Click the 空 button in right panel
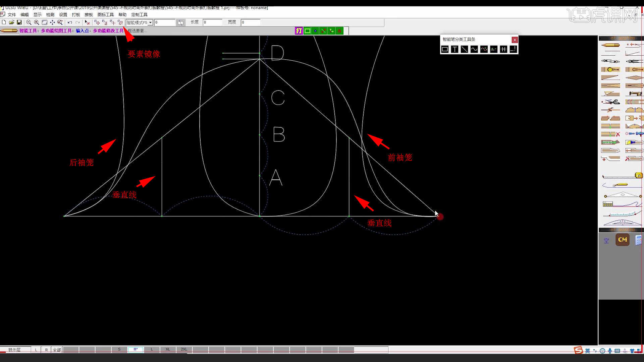This screenshot has height=362, width=644. pos(606,241)
